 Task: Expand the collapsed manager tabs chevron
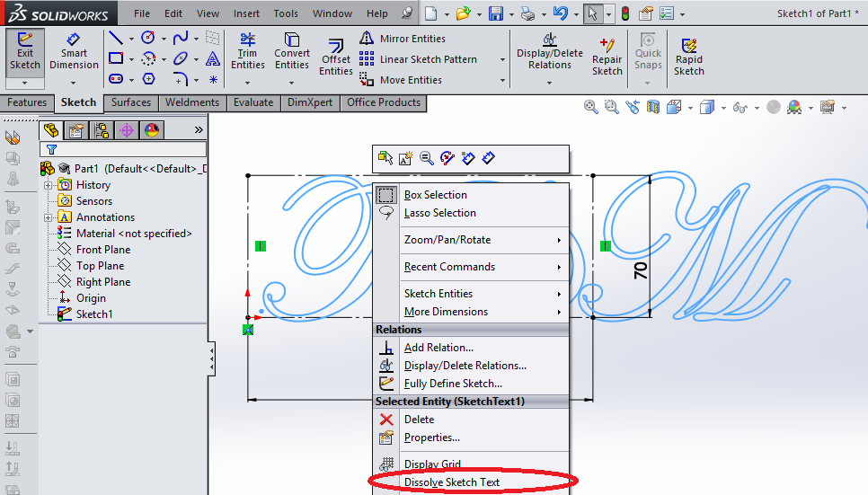[x=199, y=130]
